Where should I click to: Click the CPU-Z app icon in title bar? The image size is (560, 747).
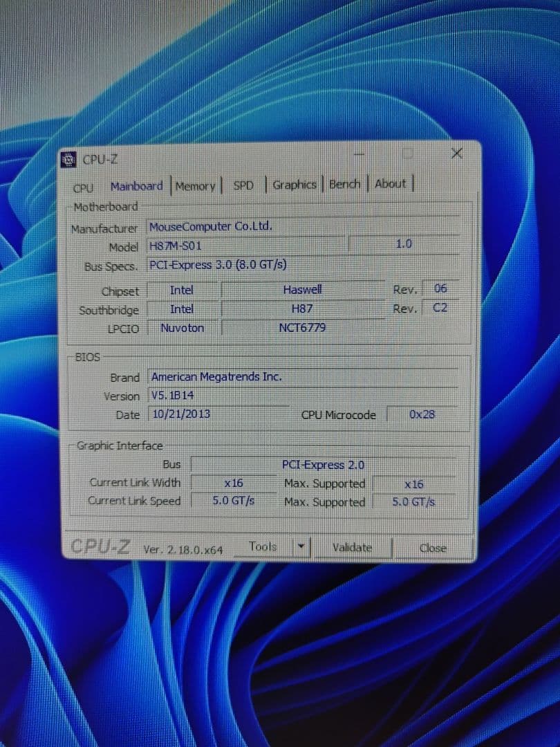click(x=69, y=160)
